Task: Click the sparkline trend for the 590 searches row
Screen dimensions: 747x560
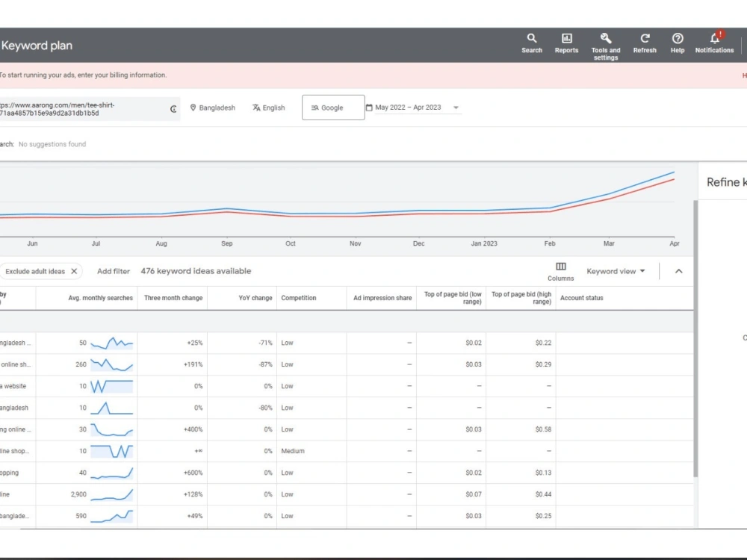Action: (x=112, y=516)
